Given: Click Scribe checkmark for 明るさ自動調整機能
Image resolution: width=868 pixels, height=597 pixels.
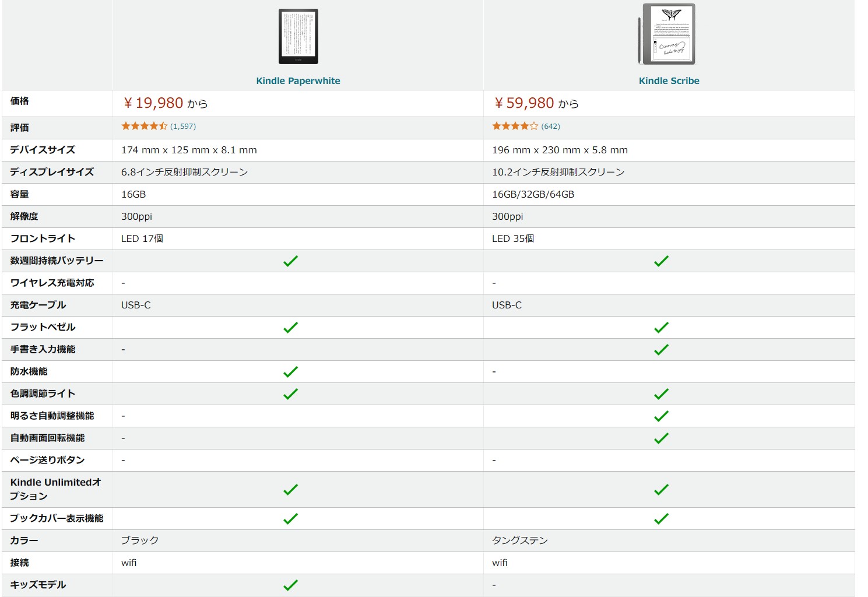Looking at the screenshot, I should pos(661,416).
